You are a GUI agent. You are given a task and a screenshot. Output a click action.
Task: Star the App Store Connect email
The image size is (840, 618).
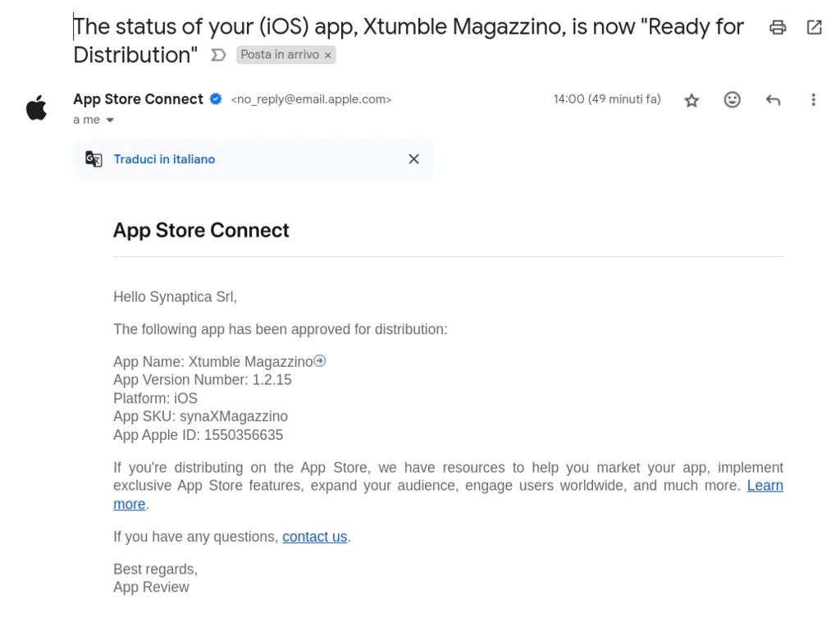pos(692,99)
